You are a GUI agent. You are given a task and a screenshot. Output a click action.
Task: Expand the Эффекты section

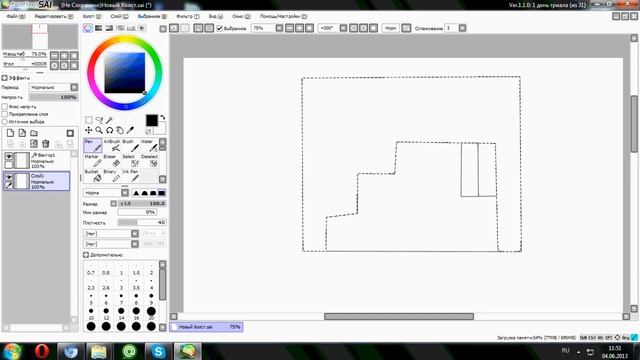pos(4,78)
